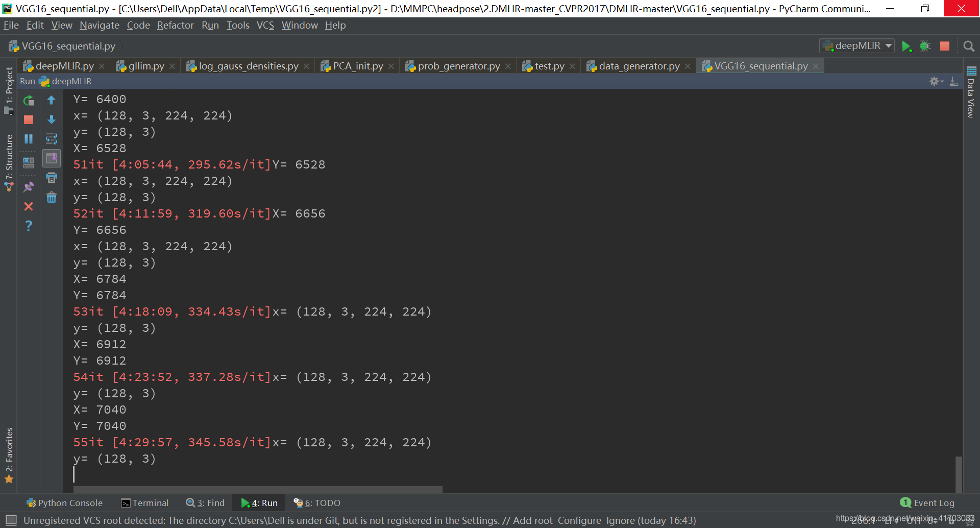Toggle the 4: Run tool window

point(259,503)
